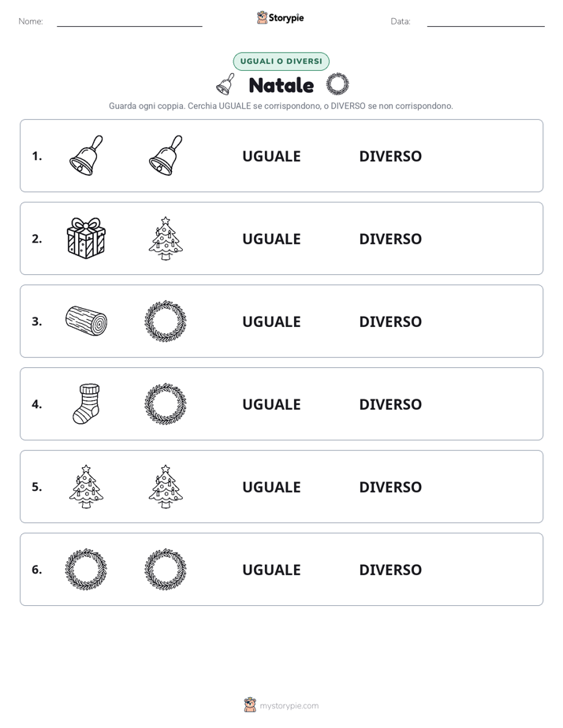Click the Data input line
This screenshot has width=563, height=728.
tap(486, 25)
